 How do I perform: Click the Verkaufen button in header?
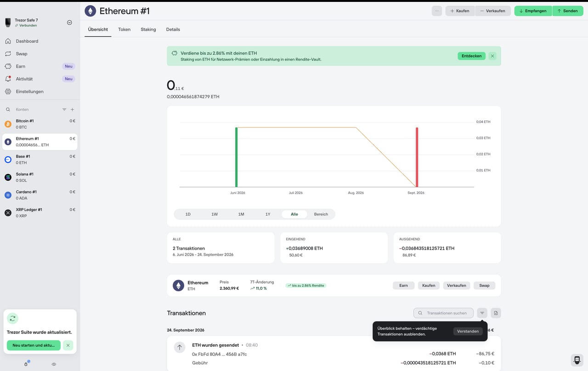coord(492,11)
